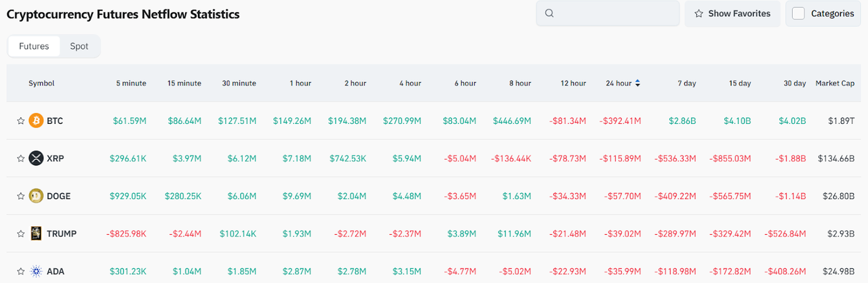Click the XRP coin icon
868x283 pixels.
click(x=36, y=158)
